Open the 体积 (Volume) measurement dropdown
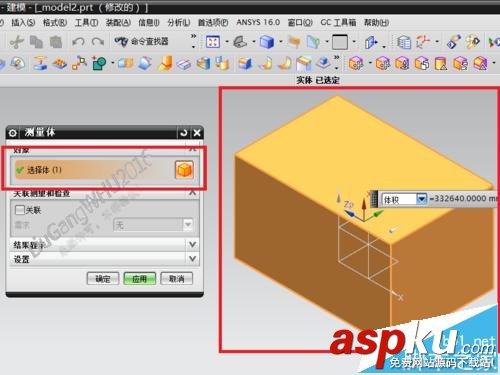 (x=421, y=199)
